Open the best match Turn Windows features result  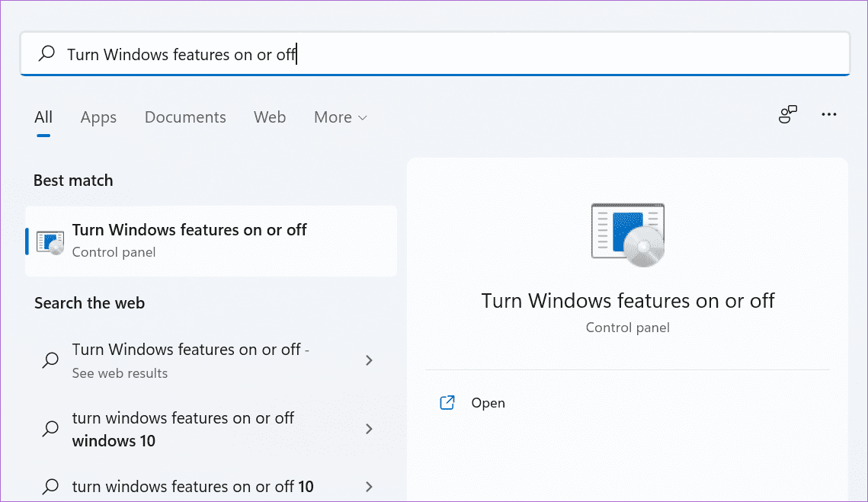coord(211,241)
